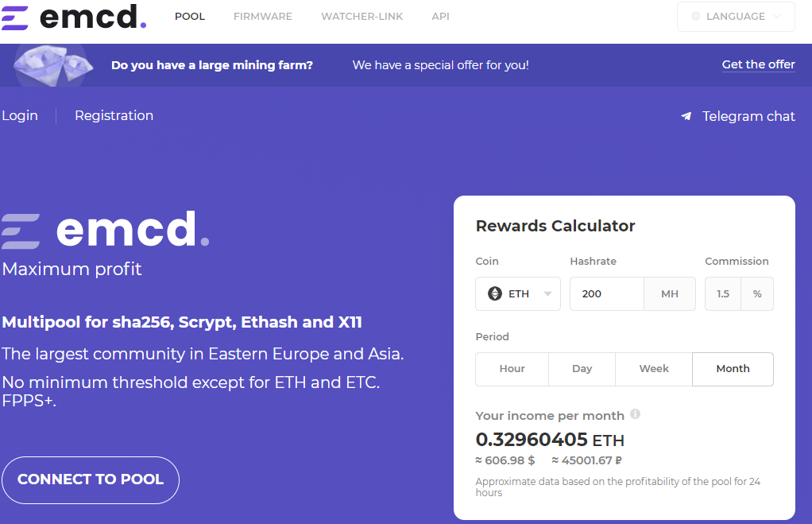
Task: Expand the MH hashrate unit selector
Action: point(669,293)
